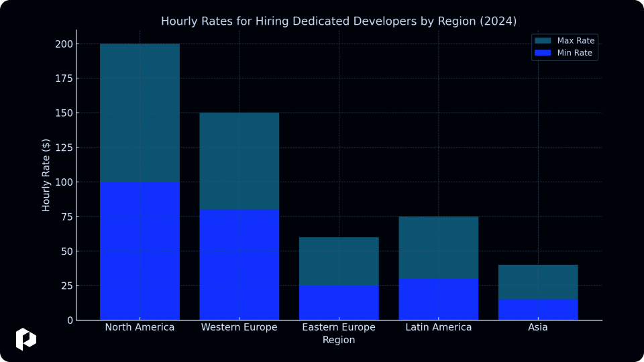This screenshot has height=362, width=644.
Task: Click the Latin America axis label
Action: (438, 327)
